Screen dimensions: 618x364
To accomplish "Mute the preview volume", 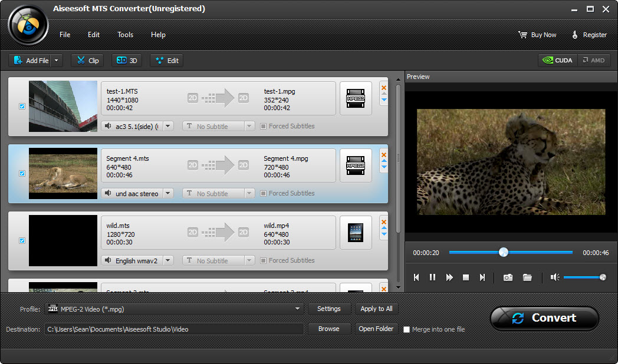I will pyautogui.click(x=555, y=277).
